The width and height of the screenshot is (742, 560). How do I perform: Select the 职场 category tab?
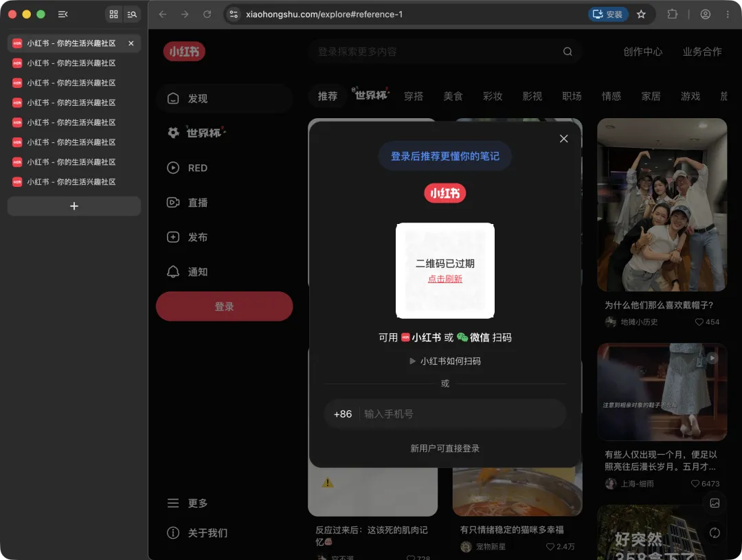click(572, 96)
